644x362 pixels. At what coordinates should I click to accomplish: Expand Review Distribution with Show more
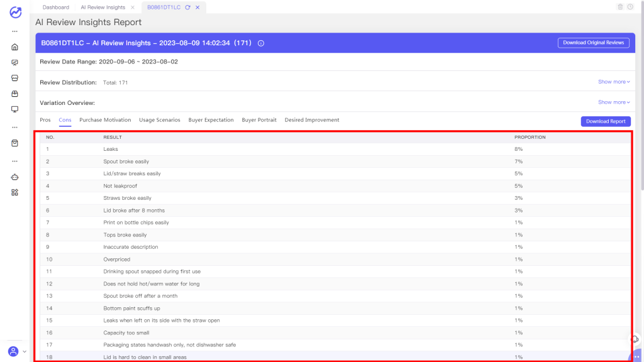coord(614,82)
